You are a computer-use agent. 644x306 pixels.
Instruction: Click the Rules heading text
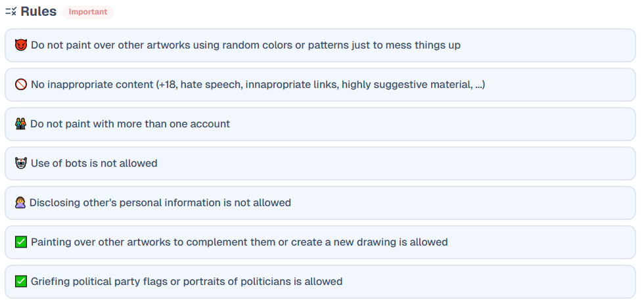click(38, 12)
